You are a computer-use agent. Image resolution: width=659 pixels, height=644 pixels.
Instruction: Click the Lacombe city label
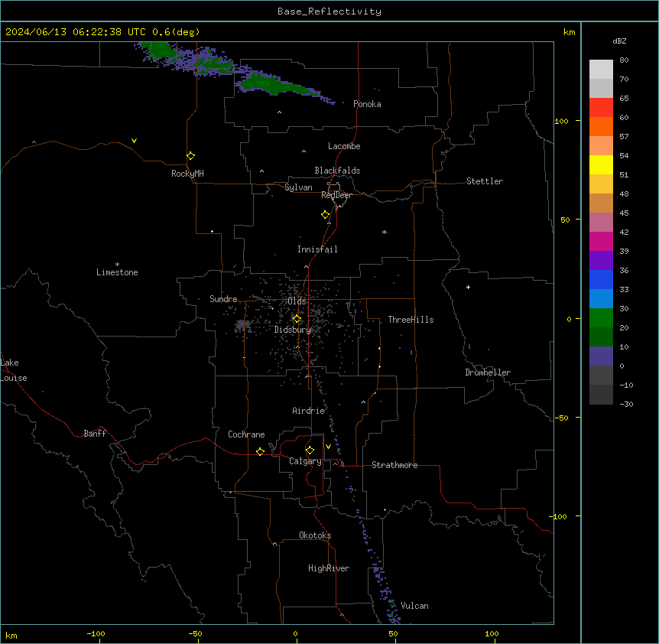[344, 146]
